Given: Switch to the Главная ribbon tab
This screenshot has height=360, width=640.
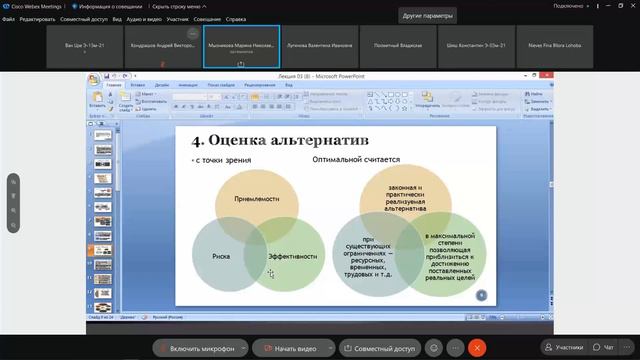Looking at the screenshot, I should pos(113,85).
